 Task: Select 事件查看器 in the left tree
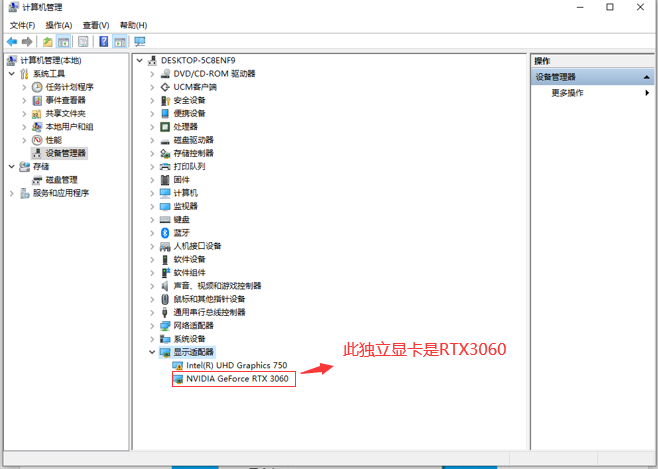point(65,100)
